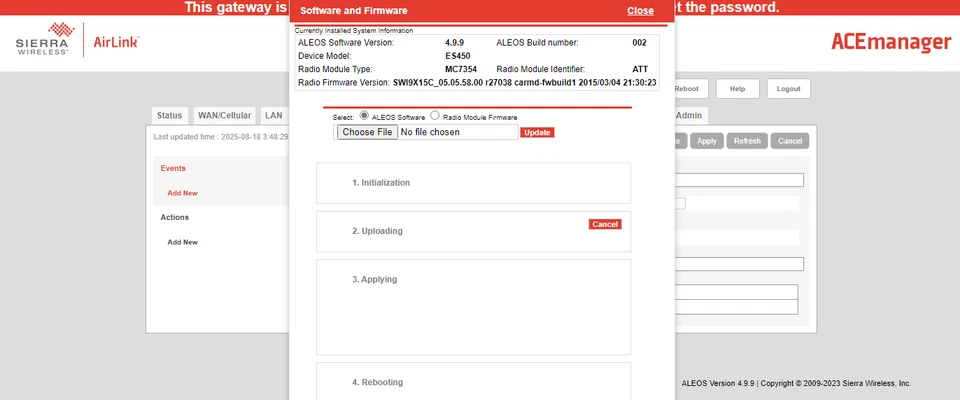
Task: Click the Radio Module Identifier value ATT
Action: click(x=640, y=69)
